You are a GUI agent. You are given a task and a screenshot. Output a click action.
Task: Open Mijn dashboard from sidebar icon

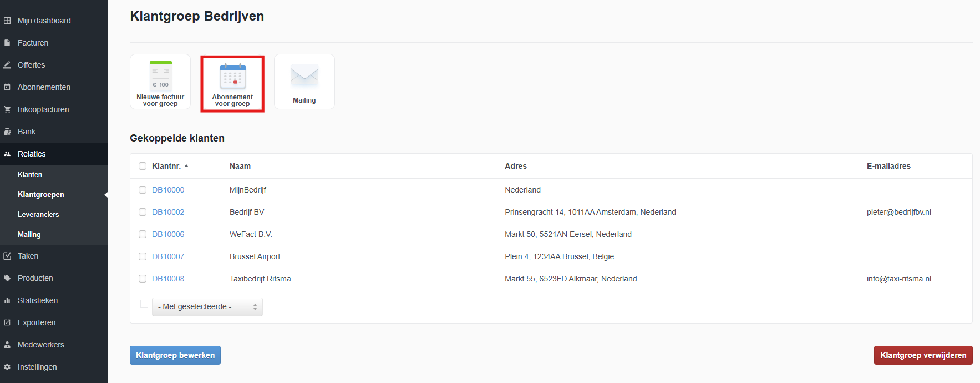click(x=7, y=21)
